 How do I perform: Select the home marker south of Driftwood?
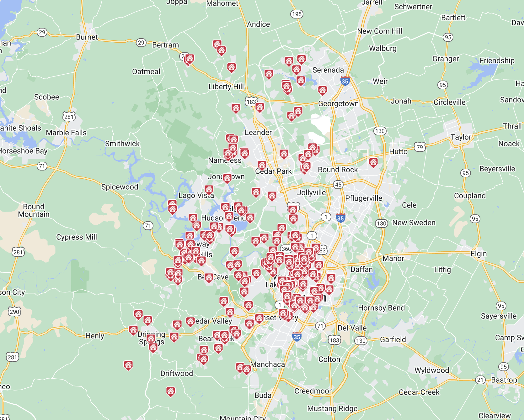click(170, 391)
